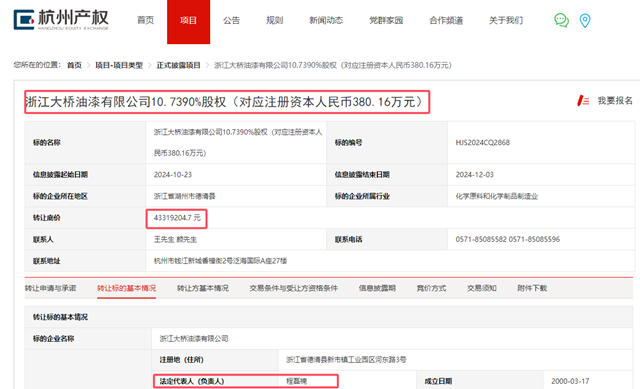Switch to the 交易条件与受让方资格条件 tab
640x389 pixels.
coord(293,288)
